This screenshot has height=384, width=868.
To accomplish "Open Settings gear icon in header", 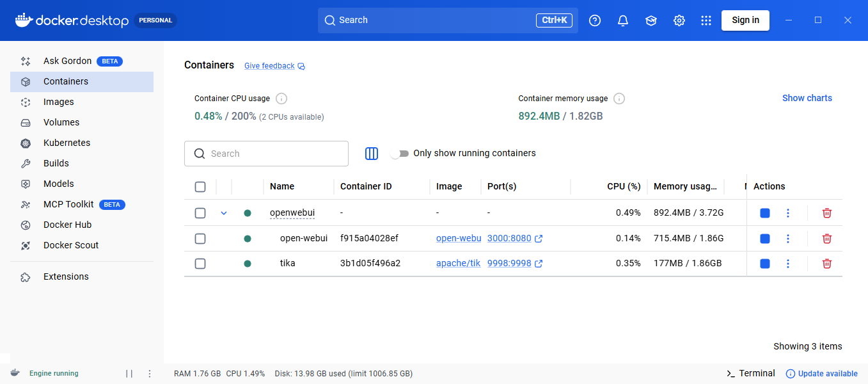I will coord(679,20).
